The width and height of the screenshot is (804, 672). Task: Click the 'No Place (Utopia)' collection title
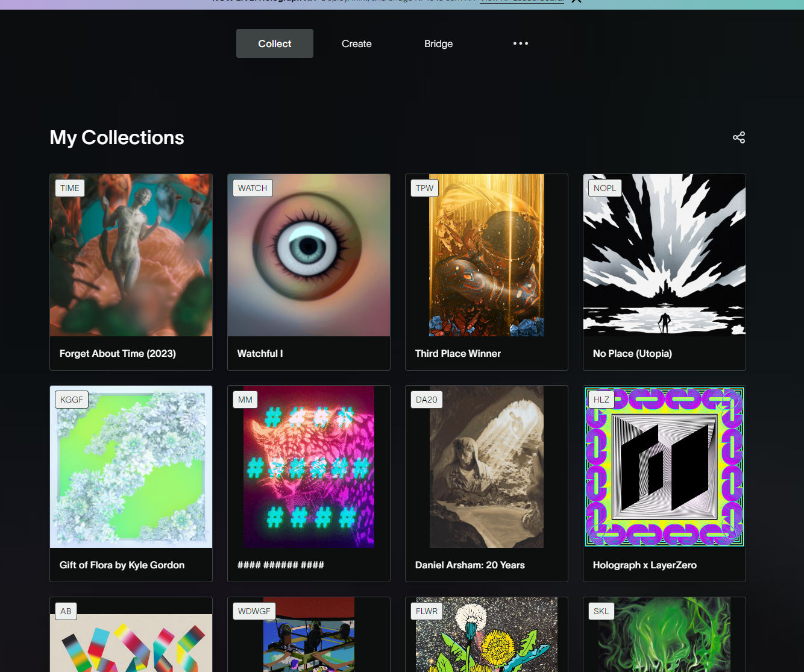(x=632, y=354)
